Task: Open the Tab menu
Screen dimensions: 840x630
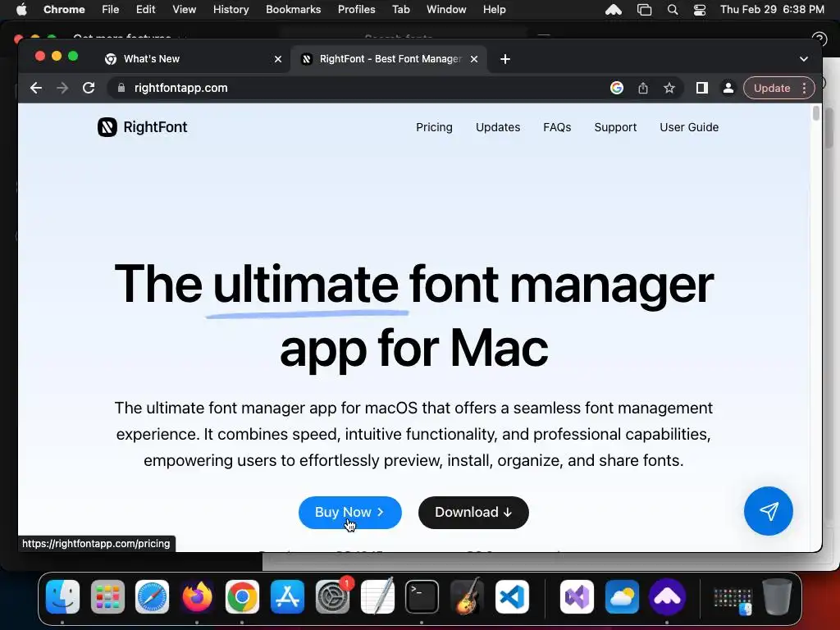Action: tap(400, 10)
